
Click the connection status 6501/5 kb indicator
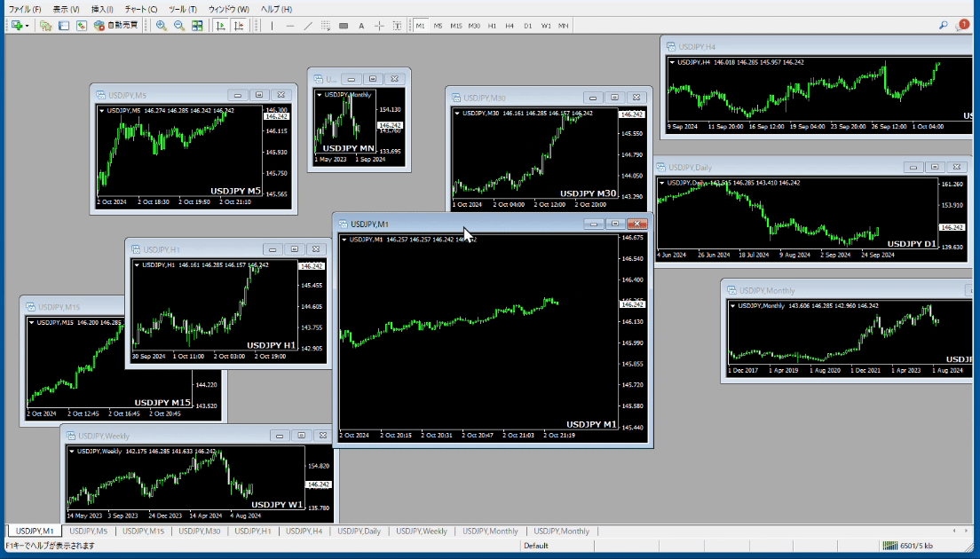click(907, 546)
